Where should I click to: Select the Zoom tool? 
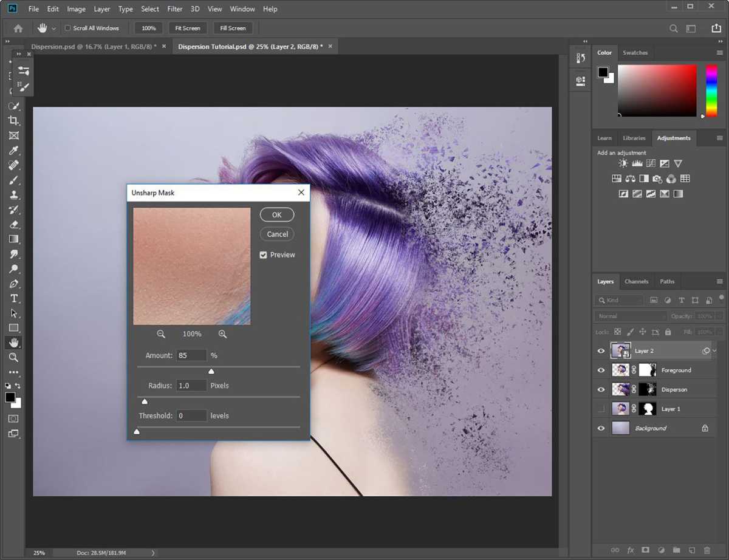pos(14,358)
